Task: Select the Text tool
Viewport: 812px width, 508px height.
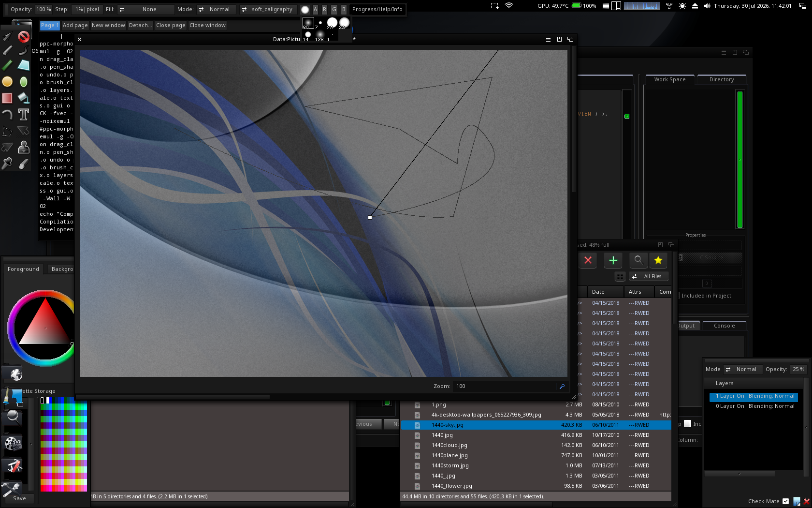Action: coord(24,114)
